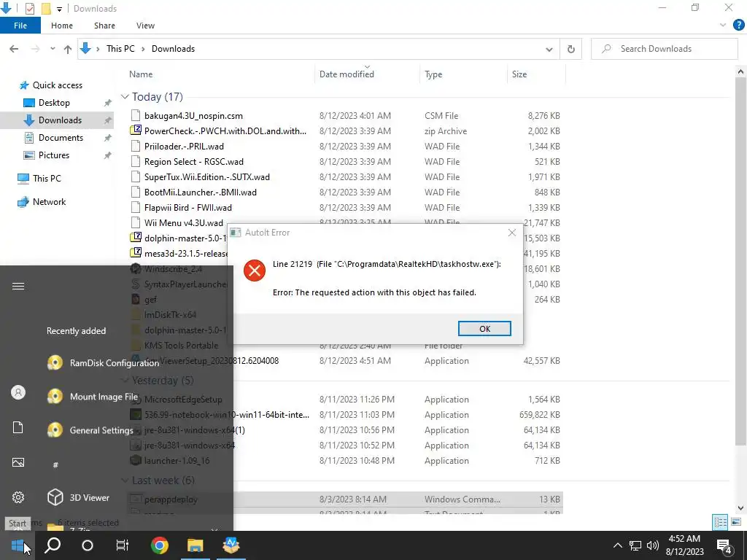This screenshot has width=747, height=560.
Task: Open the Share ribbon tab
Action: click(x=104, y=26)
